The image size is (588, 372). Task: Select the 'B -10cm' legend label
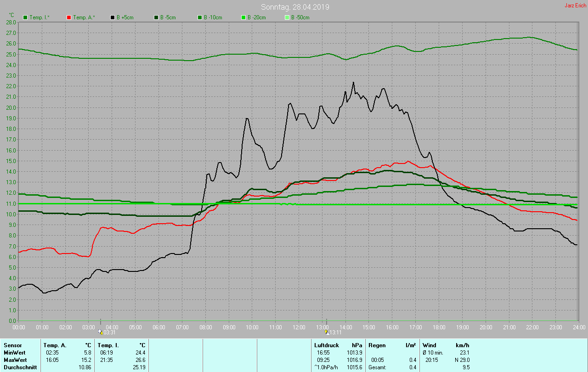tap(213, 17)
